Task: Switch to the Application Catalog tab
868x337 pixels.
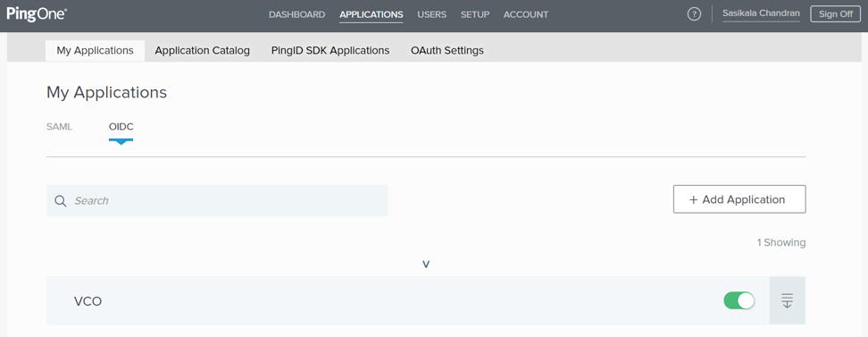Action: (202, 50)
